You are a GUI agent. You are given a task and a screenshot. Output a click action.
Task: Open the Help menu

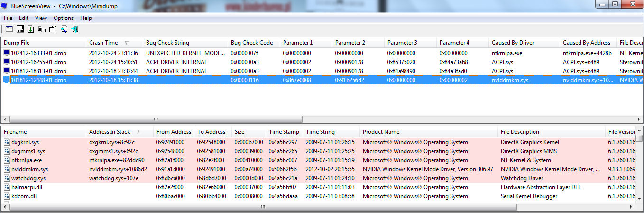(x=86, y=18)
